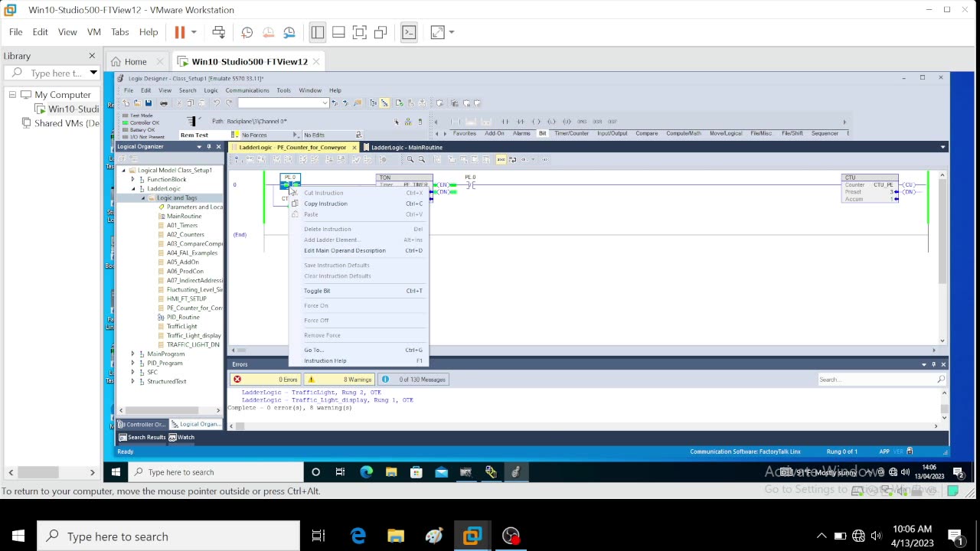The image size is (980, 551).
Task: Open guest taskbar Edge browser icon
Action: tap(366, 472)
